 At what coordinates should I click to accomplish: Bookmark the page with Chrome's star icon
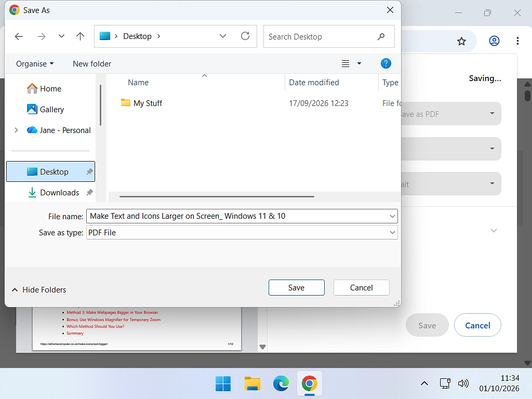click(x=461, y=42)
